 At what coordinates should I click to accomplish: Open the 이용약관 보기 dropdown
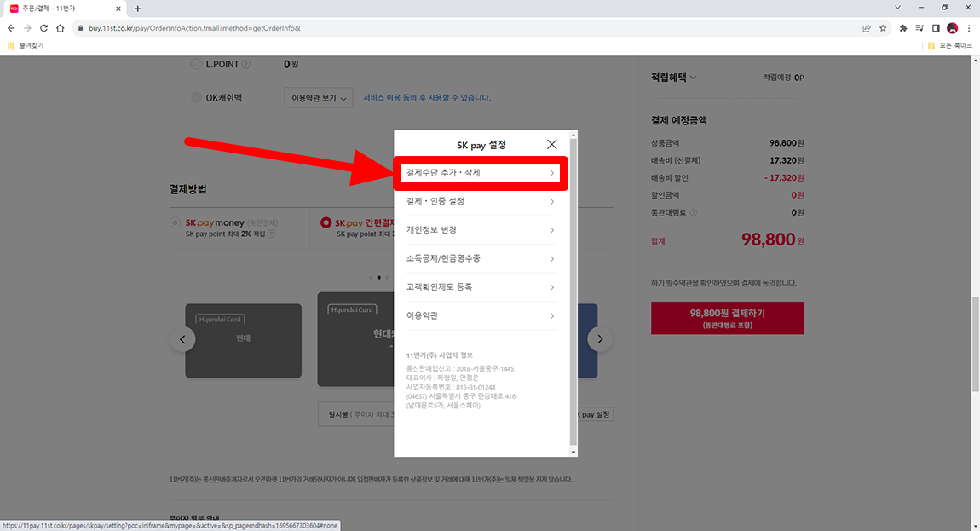point(318,97)
